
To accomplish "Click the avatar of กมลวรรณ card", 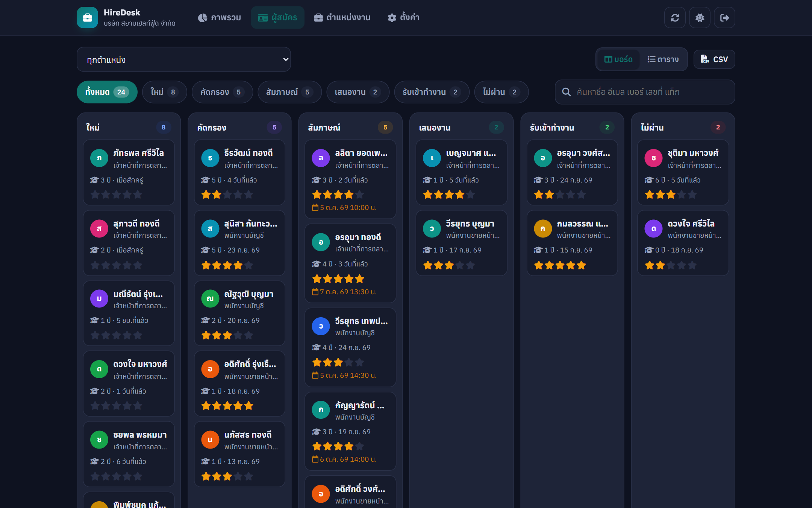I will tap(543, 228).
